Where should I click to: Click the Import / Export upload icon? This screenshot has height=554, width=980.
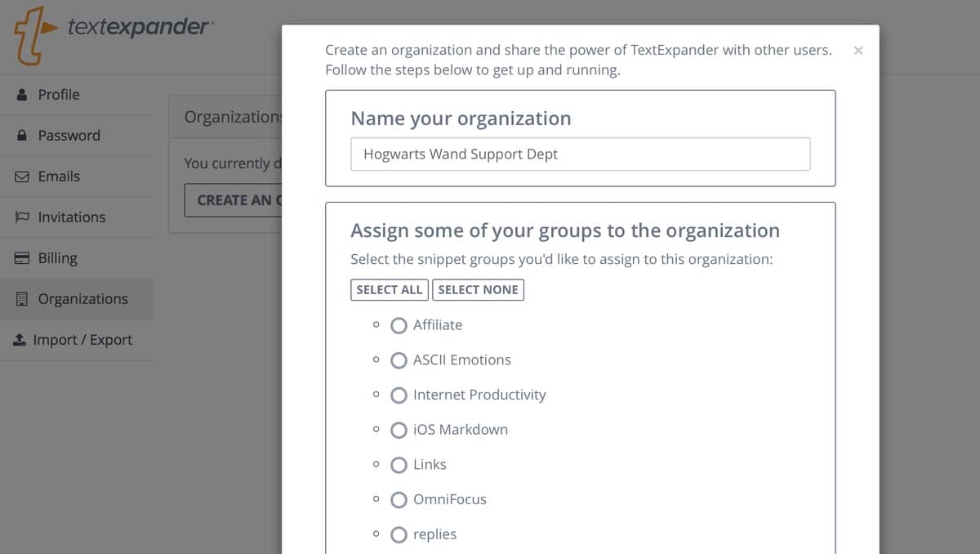coord(20,340)
